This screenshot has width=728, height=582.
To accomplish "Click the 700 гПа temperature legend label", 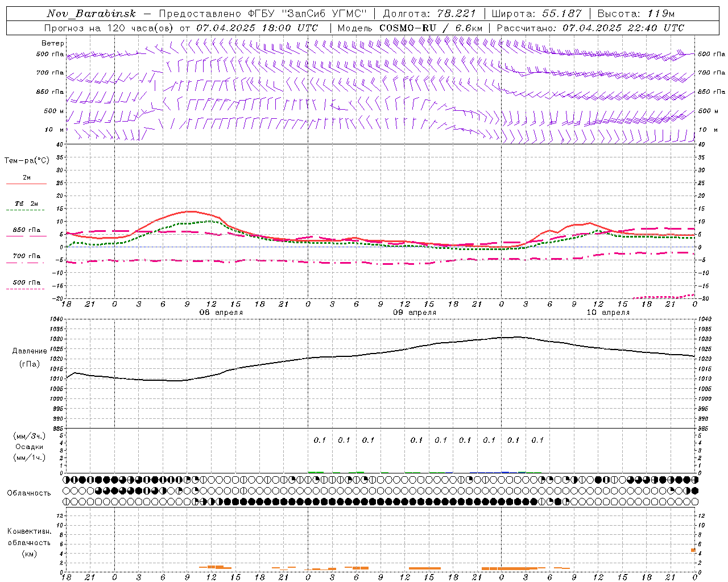I will 27,256.
